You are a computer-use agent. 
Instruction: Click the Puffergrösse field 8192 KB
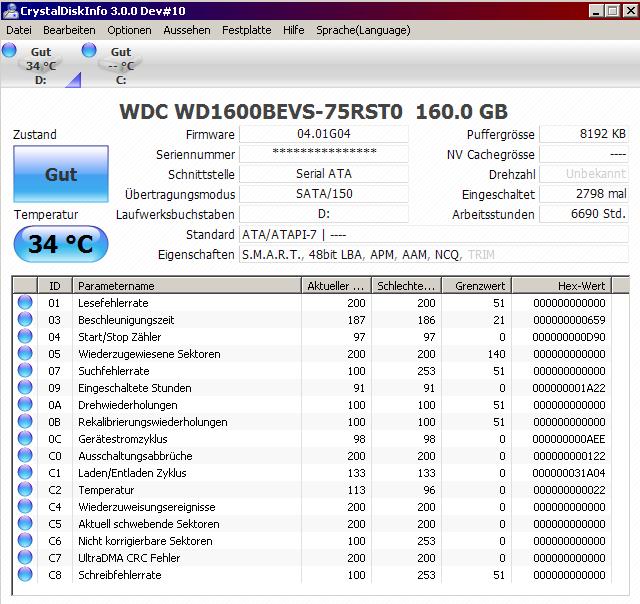(584, 134)
